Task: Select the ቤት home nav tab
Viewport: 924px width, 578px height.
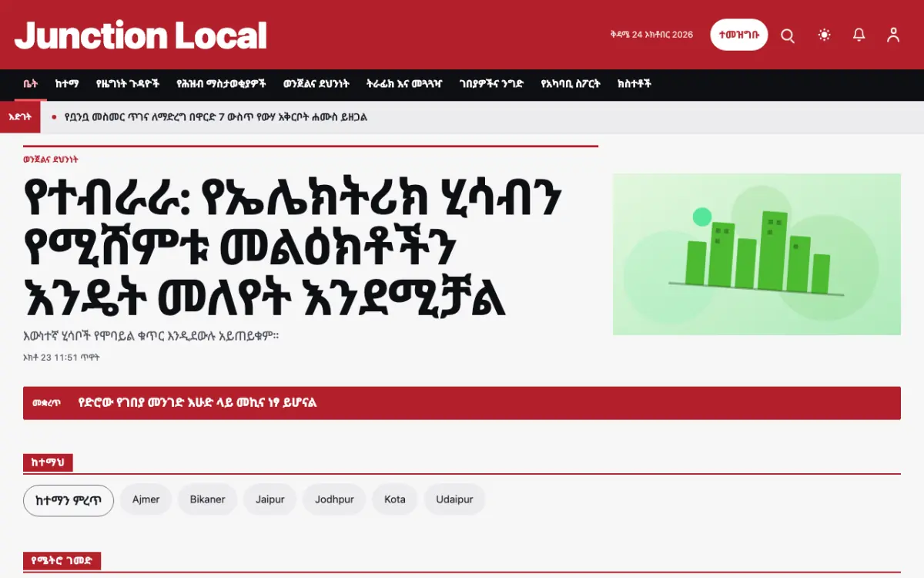Action: [30, 84]
